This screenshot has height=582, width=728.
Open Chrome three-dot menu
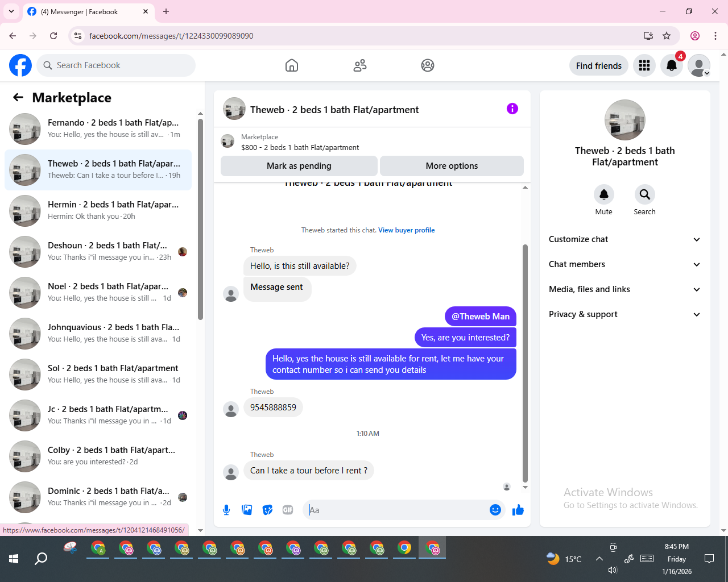715,36
